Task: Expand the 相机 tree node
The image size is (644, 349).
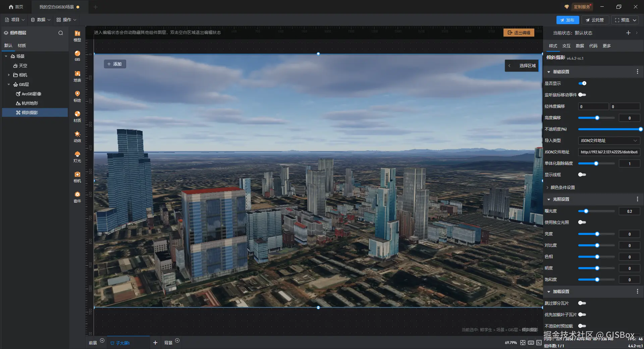Action: coord(9,75)
